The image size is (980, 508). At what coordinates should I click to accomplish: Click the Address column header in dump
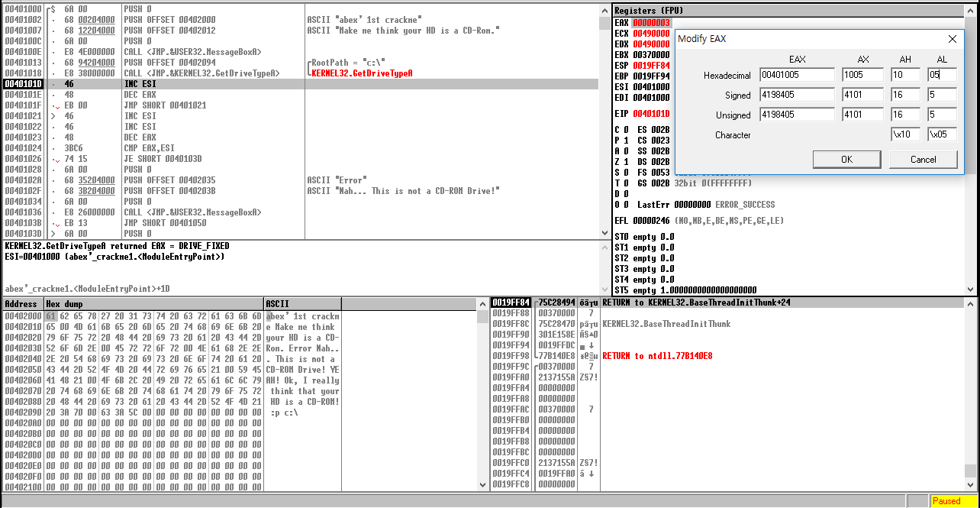click(x=23, y=304)
